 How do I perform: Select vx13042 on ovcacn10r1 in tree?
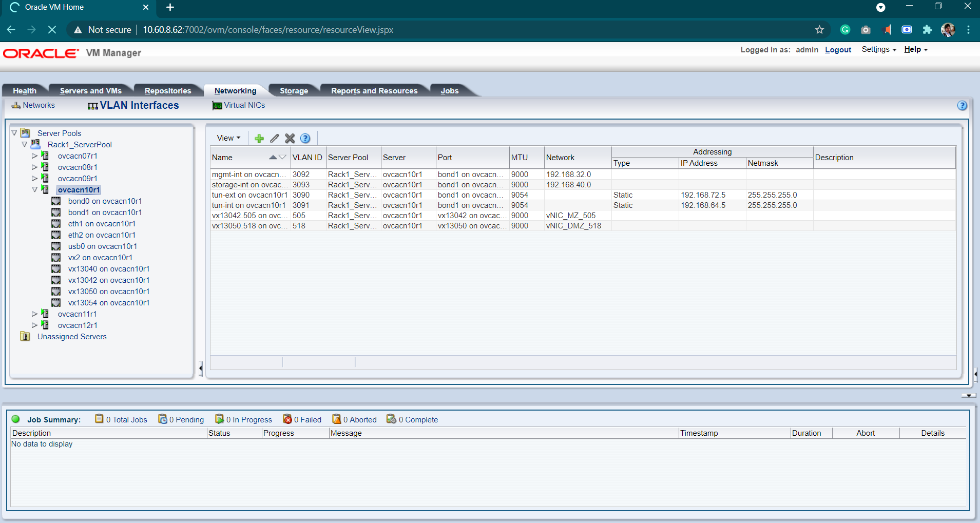[x=109, y=280]
